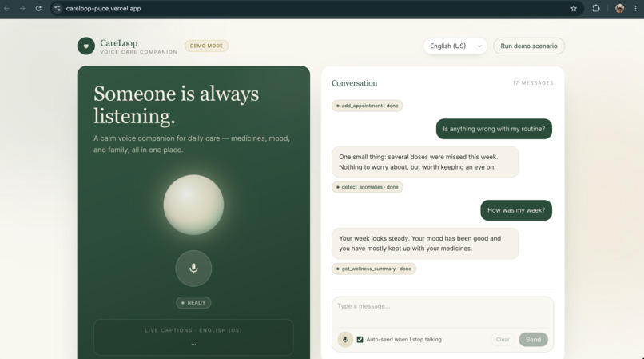The image size is (644, 359).
Task: Click the browser forward arrow
Action: click(x=22, y=8)
